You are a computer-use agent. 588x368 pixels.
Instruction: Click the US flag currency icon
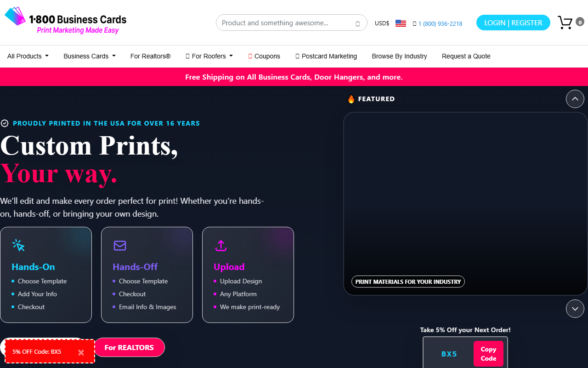click(401, 23)
